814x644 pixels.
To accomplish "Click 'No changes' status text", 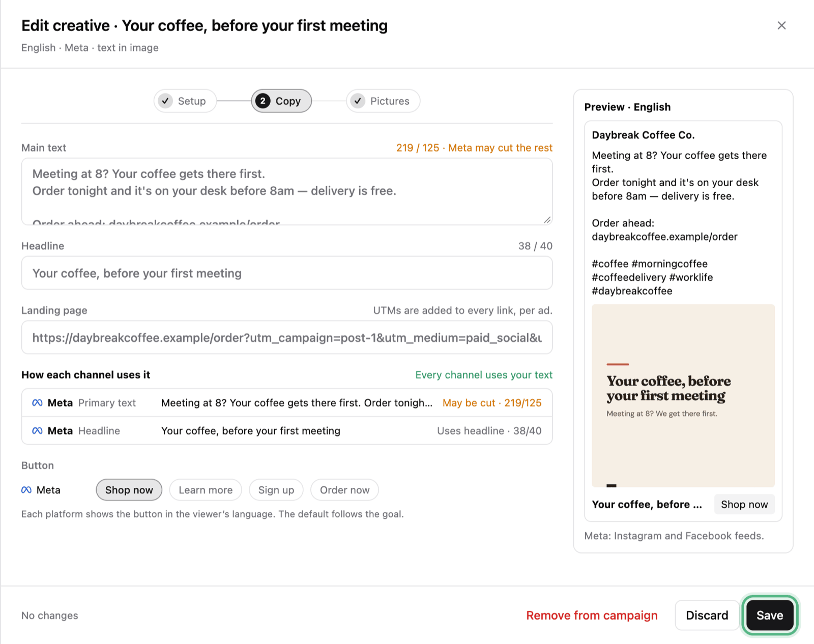I will [50, 616].
